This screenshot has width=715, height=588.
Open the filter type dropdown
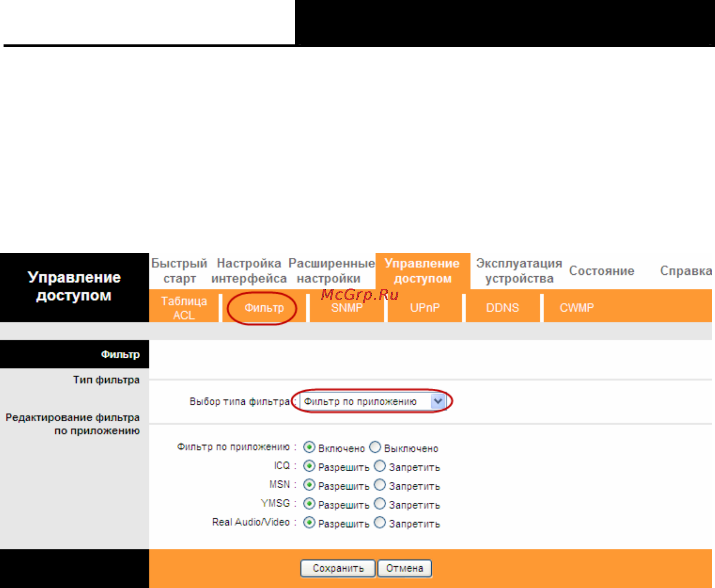(x=373, y=401)
